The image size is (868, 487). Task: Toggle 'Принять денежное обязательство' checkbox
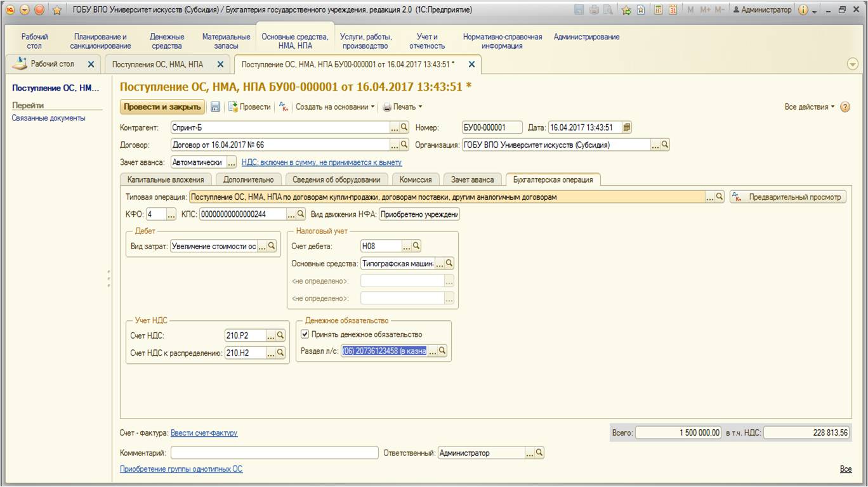click(305, 334)
